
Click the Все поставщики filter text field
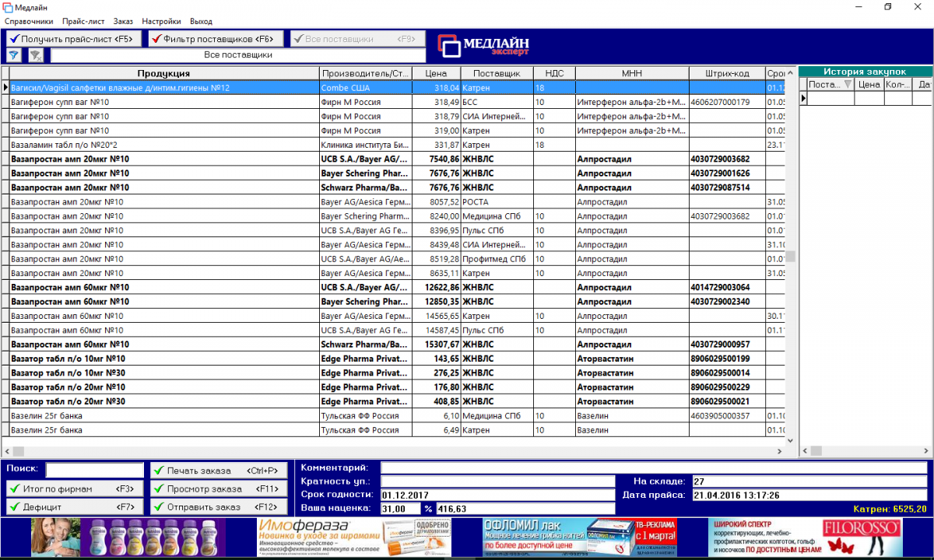(238, 55)
